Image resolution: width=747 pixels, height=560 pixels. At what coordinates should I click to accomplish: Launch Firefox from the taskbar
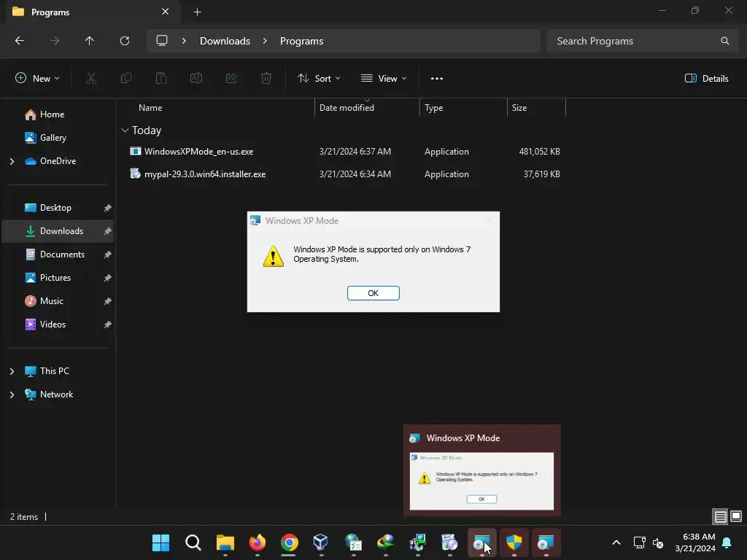coord(258,542)
